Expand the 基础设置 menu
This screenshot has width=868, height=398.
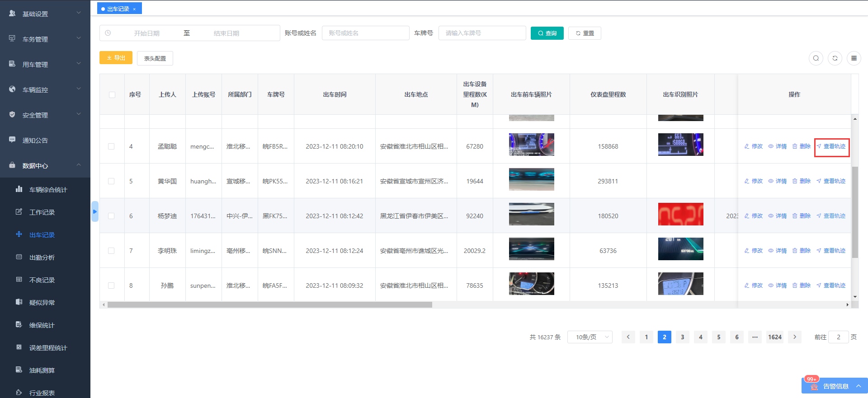(45, 14)
